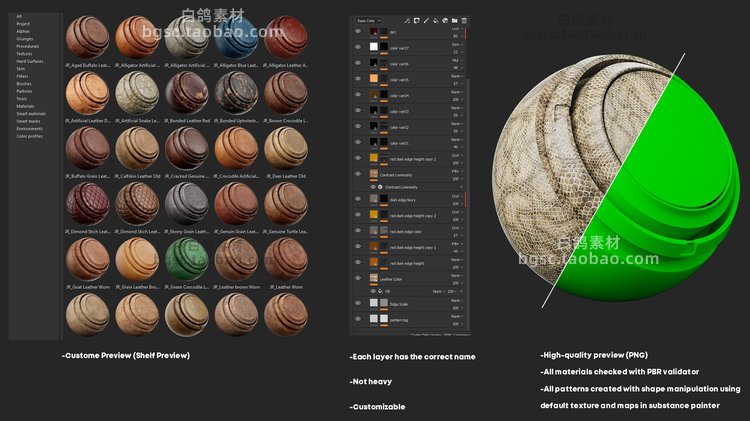This screenshot has width=750, height=421.
Task: Select JR_Calfskin Leather Old material thumbnail
Action: coord(137,148)
